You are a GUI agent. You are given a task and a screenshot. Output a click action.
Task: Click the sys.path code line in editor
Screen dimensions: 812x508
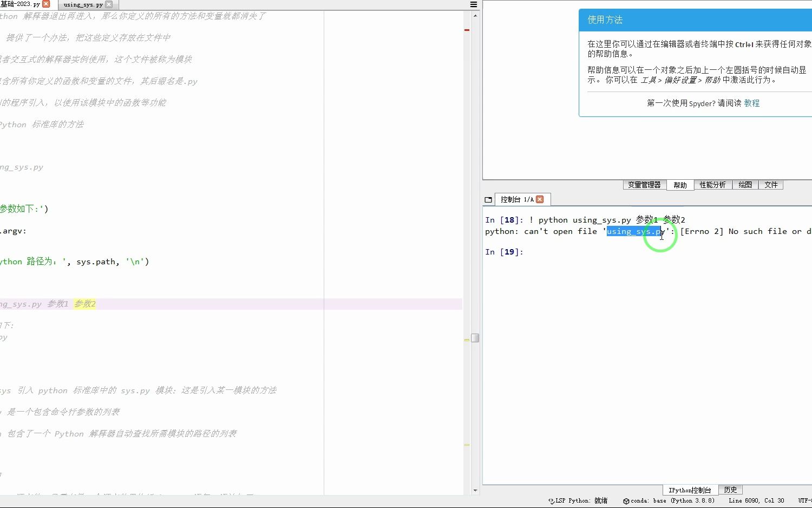(x=75, y=262)
